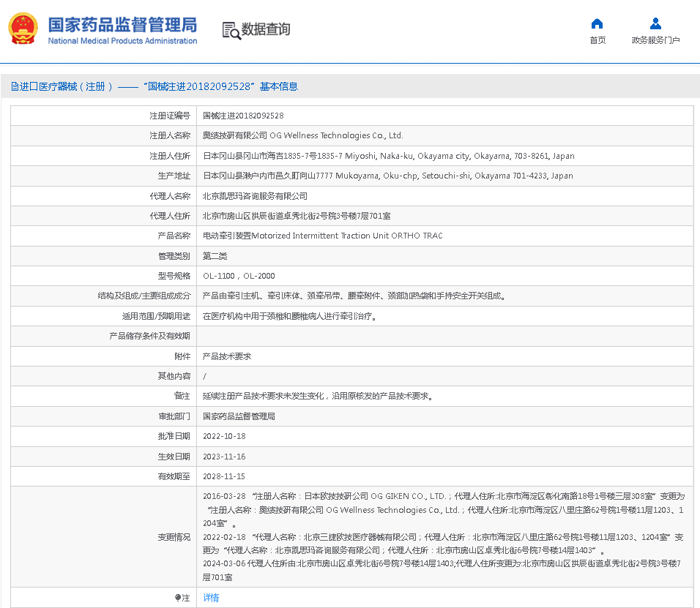This screenshot has width=700, height=608.
Task: Click the document icon before 进口医疗器械
Action: tap(15, 86)
